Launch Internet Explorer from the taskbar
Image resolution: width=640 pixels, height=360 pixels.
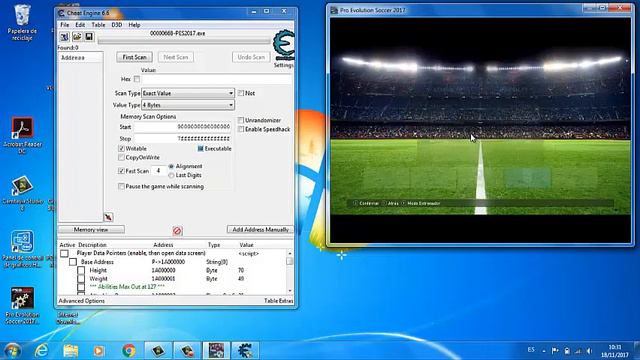tap(41, 350)
